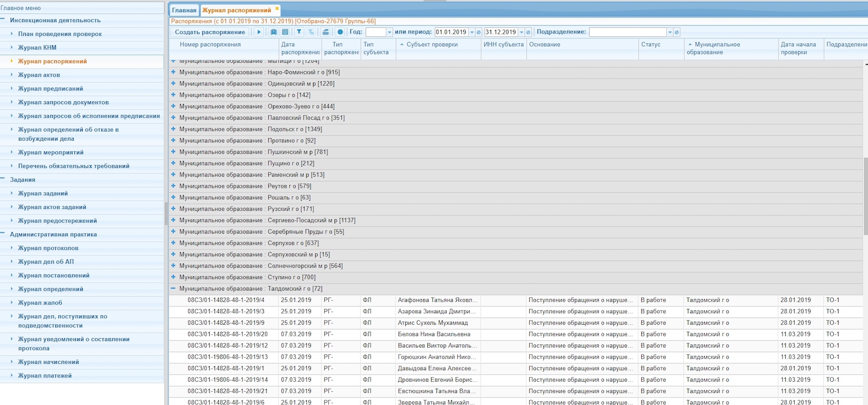This screenshot has height=405, width=868.
Task: Open Журнал актов in sidebar
Action: pyautogui.click(x=39, y=75)
